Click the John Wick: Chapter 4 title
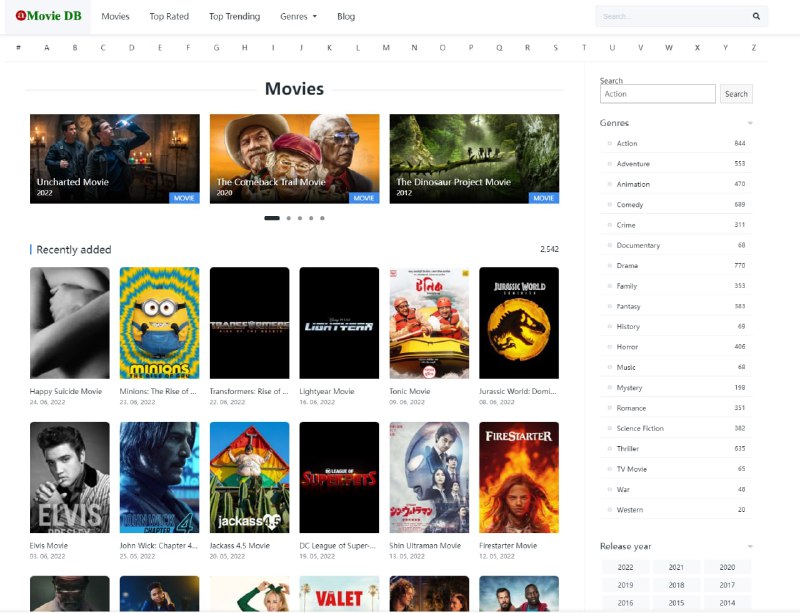 pyautogui.click(x=159, y=546)
